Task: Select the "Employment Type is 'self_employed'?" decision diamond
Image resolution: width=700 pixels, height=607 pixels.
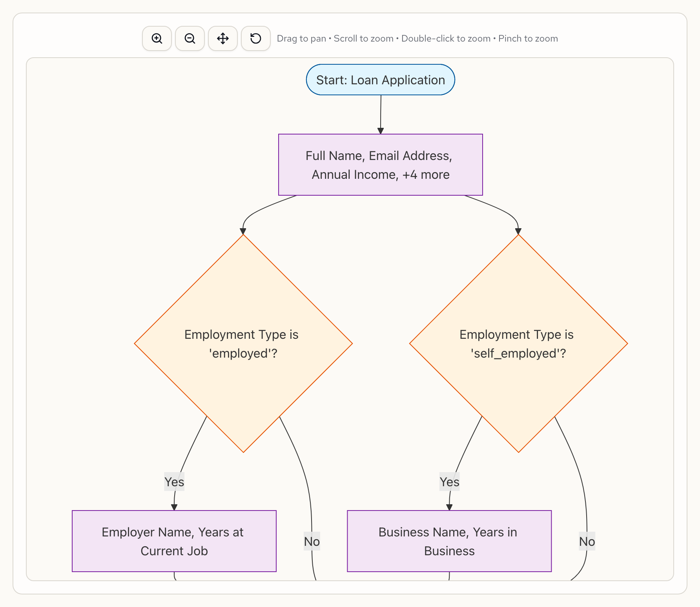Action: click(518, 343)
